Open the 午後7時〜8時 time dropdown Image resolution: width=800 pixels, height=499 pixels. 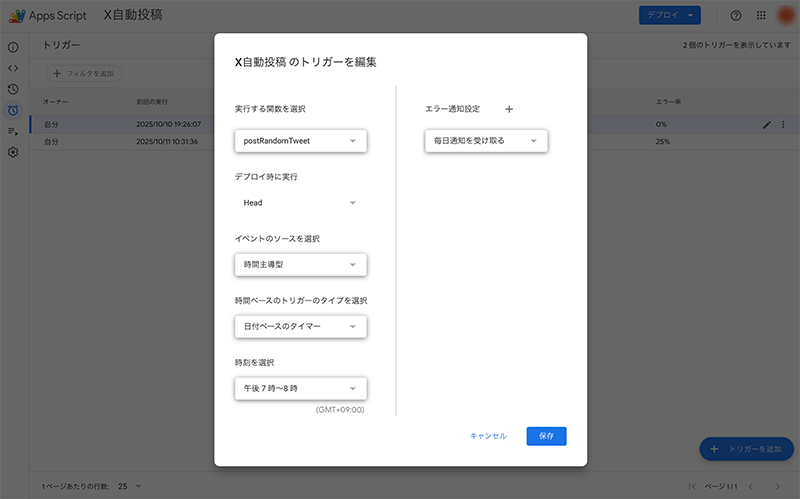[301, 389]
